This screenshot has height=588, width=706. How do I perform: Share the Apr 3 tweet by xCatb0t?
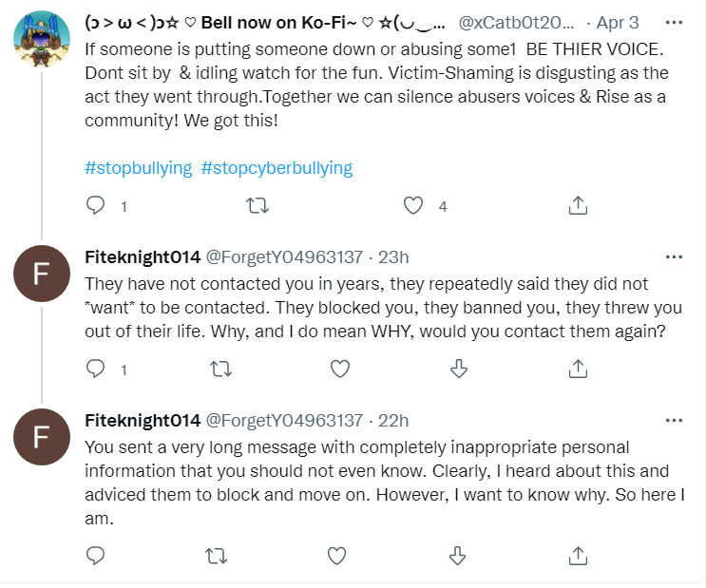pyautogui.click(x=578, y=206)
